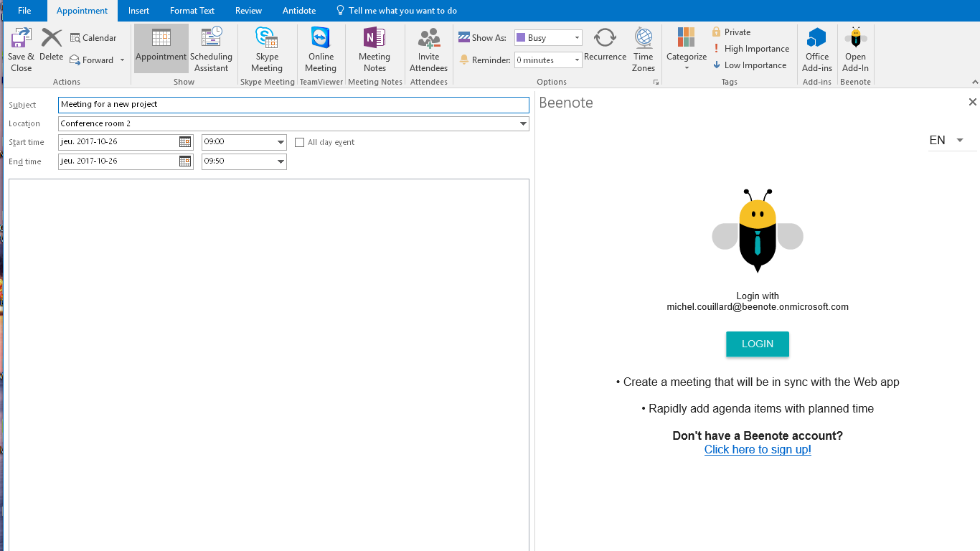
Task: Mark the appointment as Private
Action: tap(731, 32)
